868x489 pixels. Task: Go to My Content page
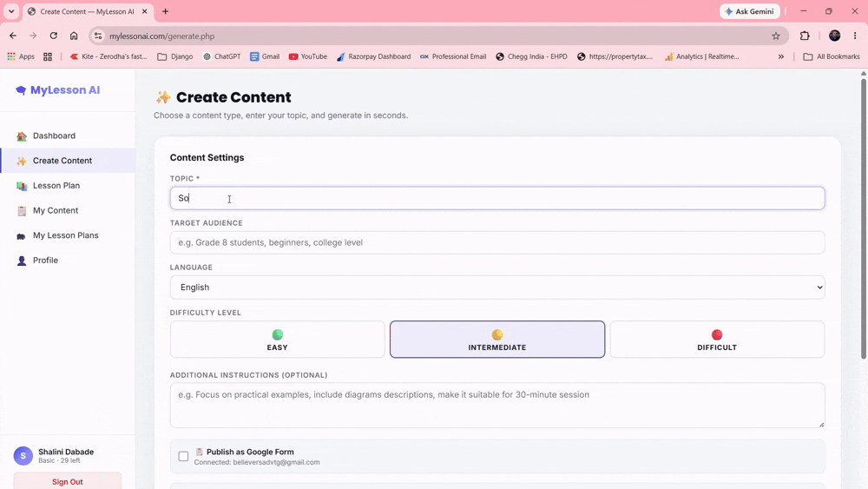click(x=68, y=210)
